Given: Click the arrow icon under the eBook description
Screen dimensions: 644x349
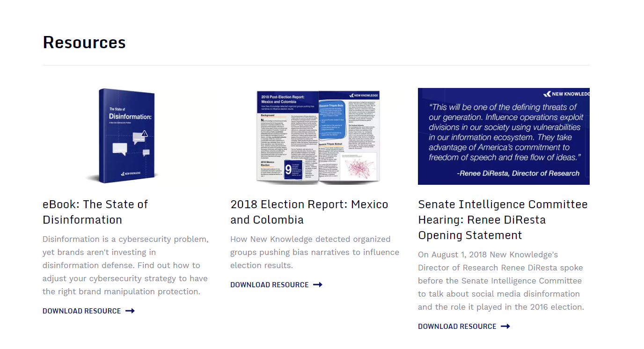Looking at the screenshot, I should 130,311.
